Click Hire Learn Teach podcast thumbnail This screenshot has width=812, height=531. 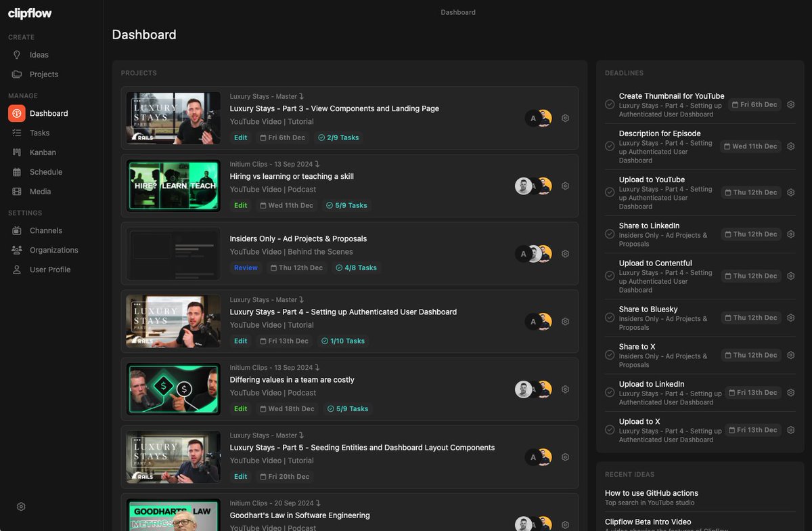pos(173,186)
